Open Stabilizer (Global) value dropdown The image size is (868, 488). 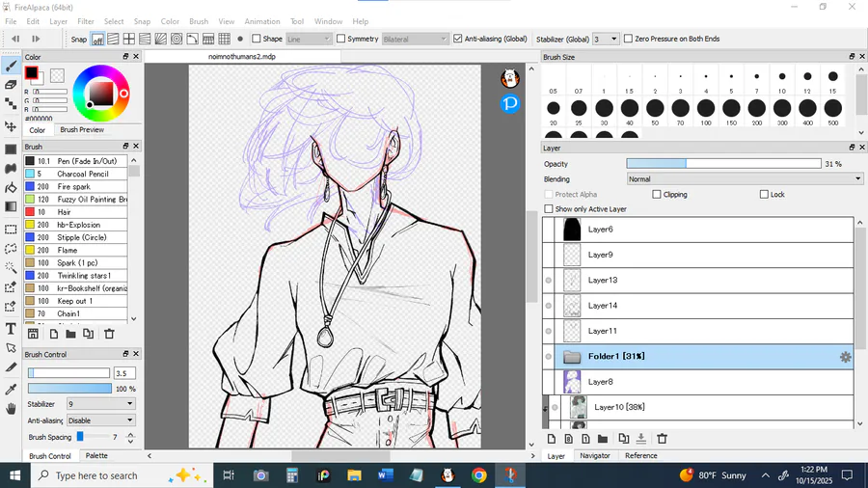[606, 39]
